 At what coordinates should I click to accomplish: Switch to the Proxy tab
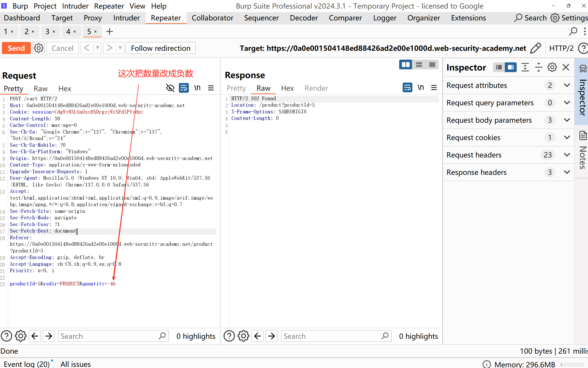pyautogui.click(x=93, y=18)
